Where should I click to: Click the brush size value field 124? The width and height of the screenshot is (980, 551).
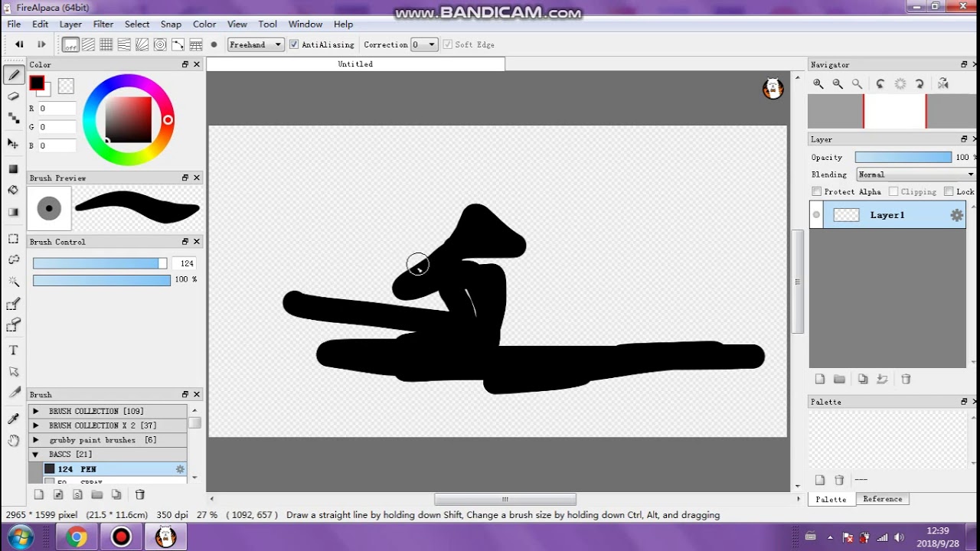[x=186, y=263]
